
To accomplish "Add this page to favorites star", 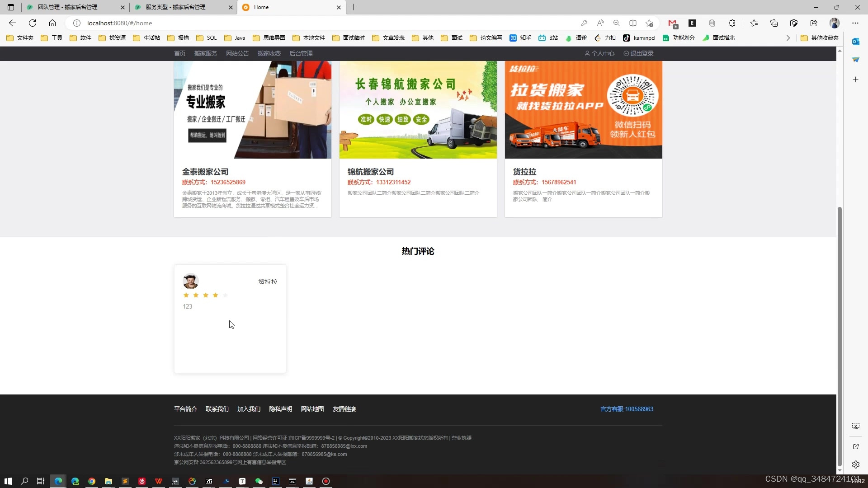I will click(x=650, y=23).
